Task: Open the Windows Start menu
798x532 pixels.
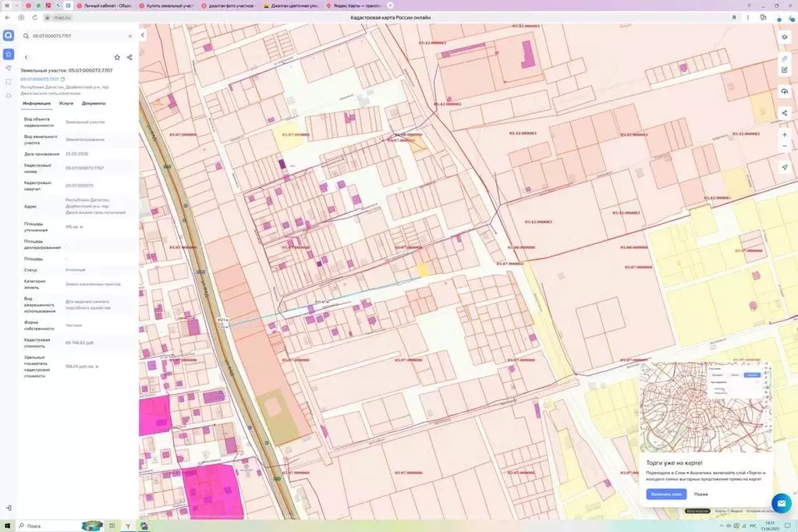Action: [7, 526]
